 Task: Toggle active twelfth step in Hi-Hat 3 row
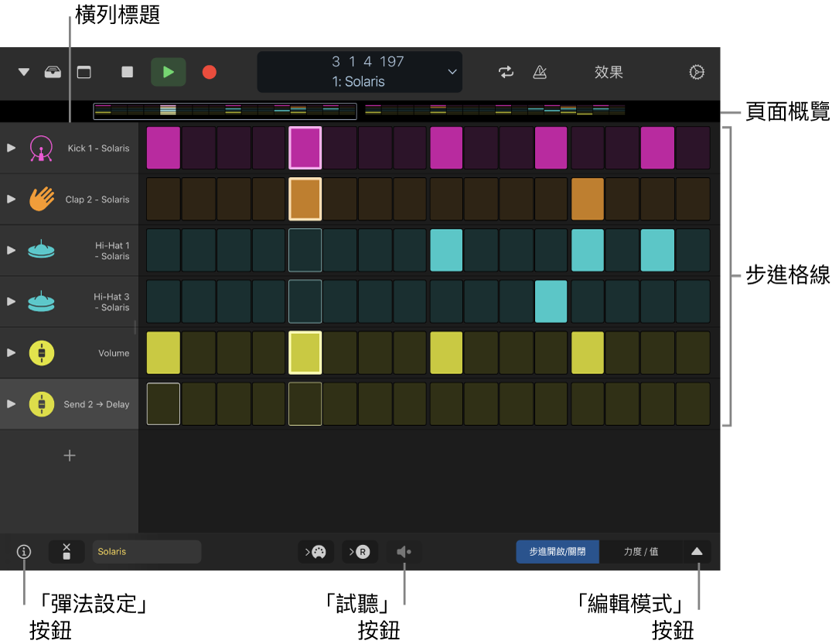click(551, 302)
